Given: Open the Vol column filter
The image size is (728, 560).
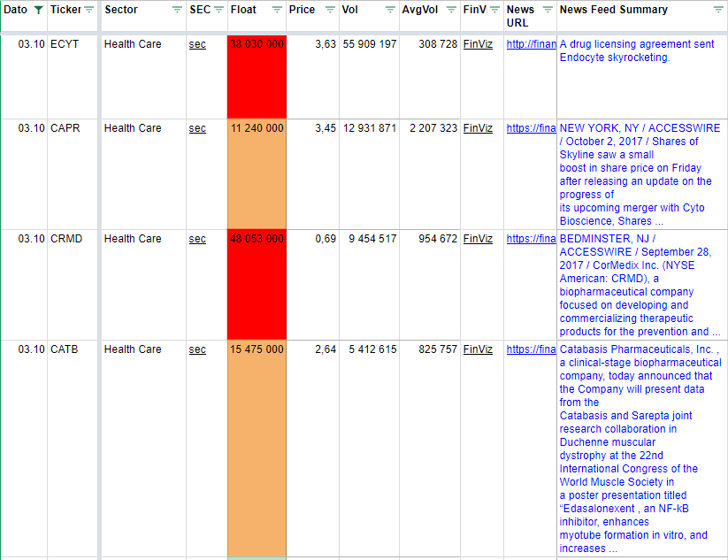Looking at the screenshot, I should pos(390,10).
